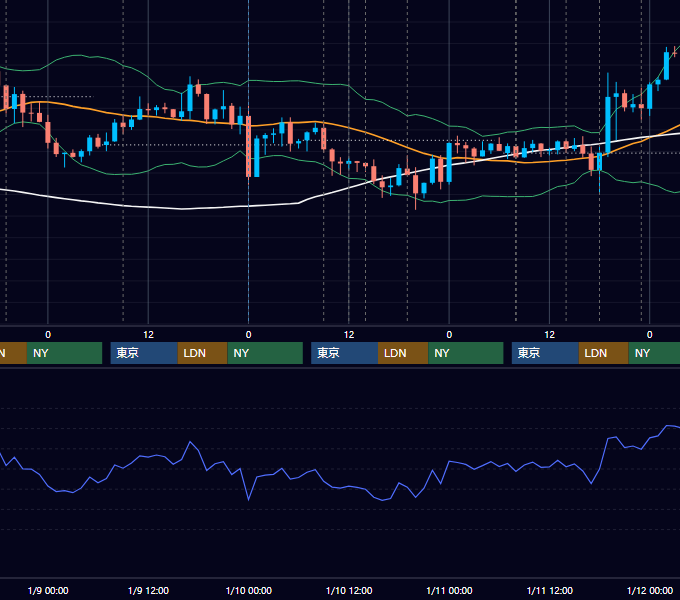Click the 1/11 12:00 date label
680x600 pixels.
[550, 590]
